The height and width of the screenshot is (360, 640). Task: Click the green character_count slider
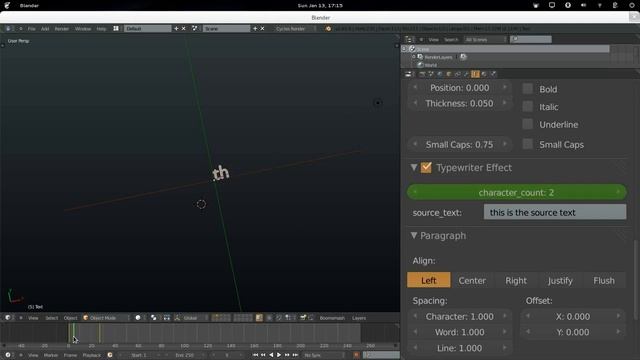(x=516, y=192)
